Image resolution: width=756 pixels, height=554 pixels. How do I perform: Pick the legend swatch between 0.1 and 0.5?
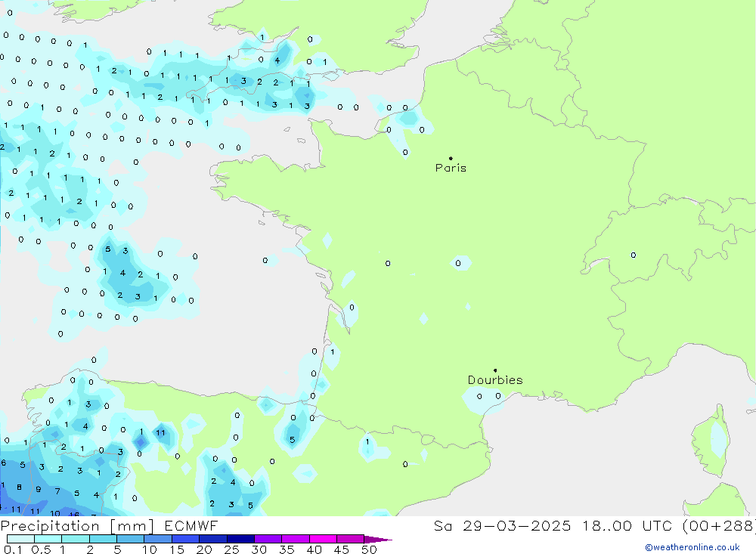point(20,539)
